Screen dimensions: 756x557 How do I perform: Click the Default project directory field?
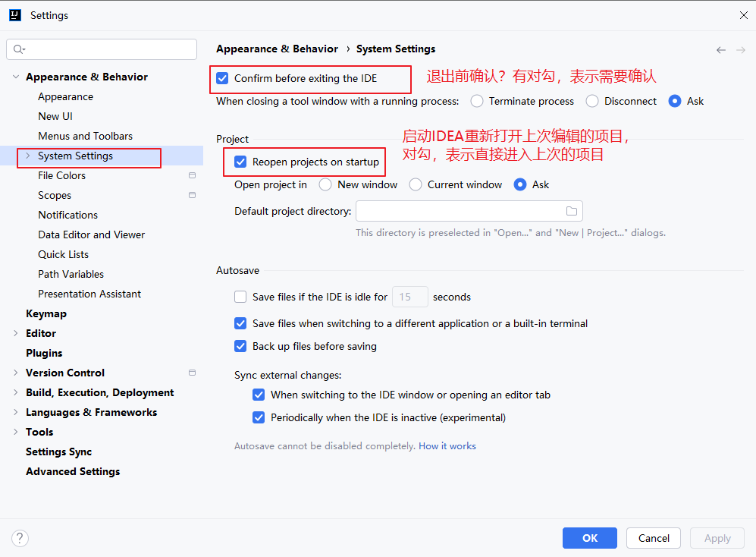coord(469,211)
